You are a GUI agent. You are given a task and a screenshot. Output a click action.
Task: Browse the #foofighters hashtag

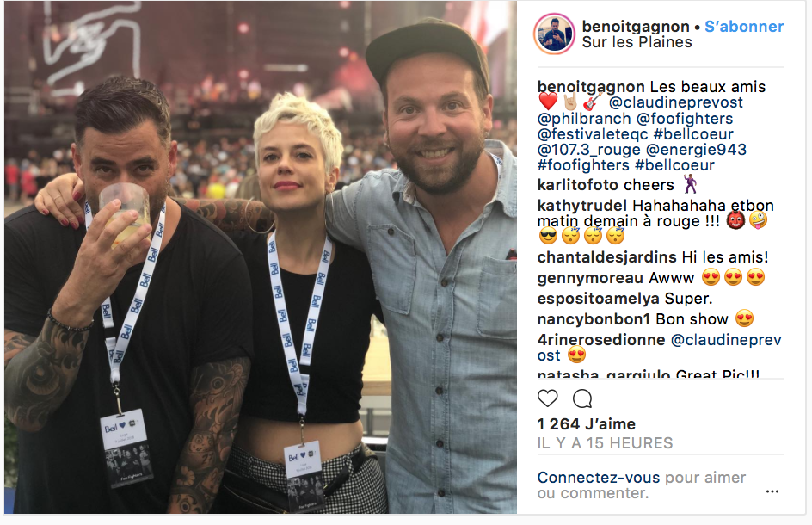coord(583,165)
